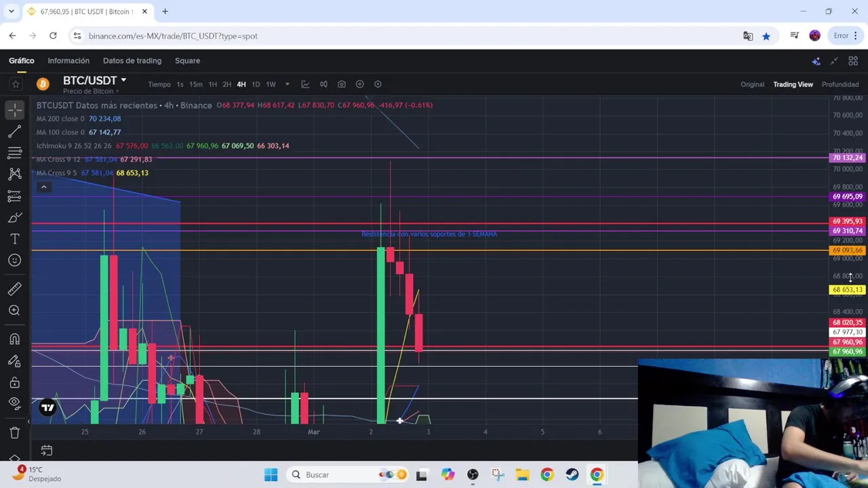
Task: Toggle stay in drawing mode
Action: point(15,361)
